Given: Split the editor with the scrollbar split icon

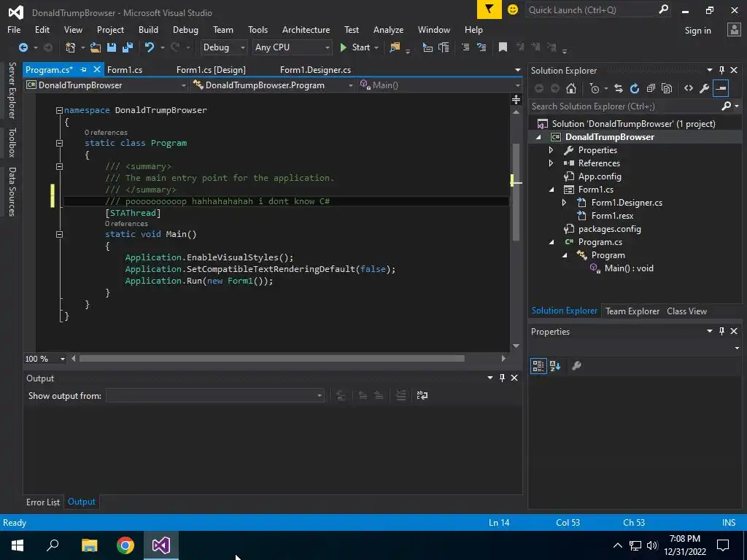Looking at the screenshot, I should coord(516,99).
